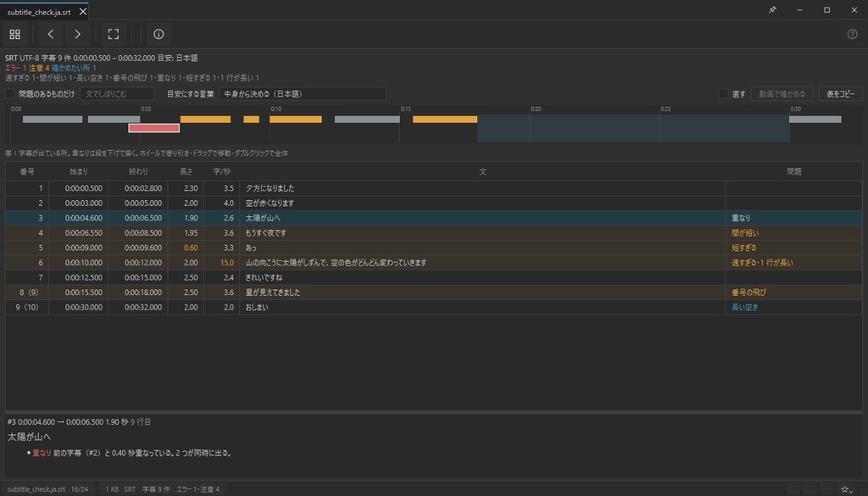Select table row 太陽が山へ
This screenshot has height=496, width=868.
tap(433, 218)
